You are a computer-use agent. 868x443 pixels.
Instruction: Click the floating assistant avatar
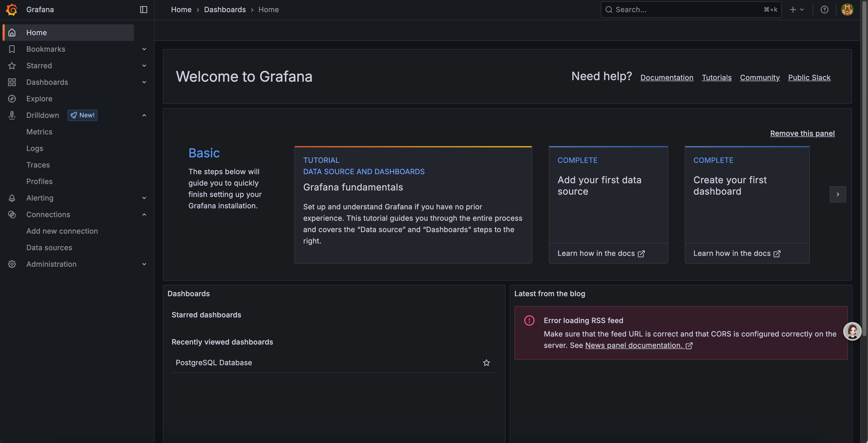tap(852, 331)
